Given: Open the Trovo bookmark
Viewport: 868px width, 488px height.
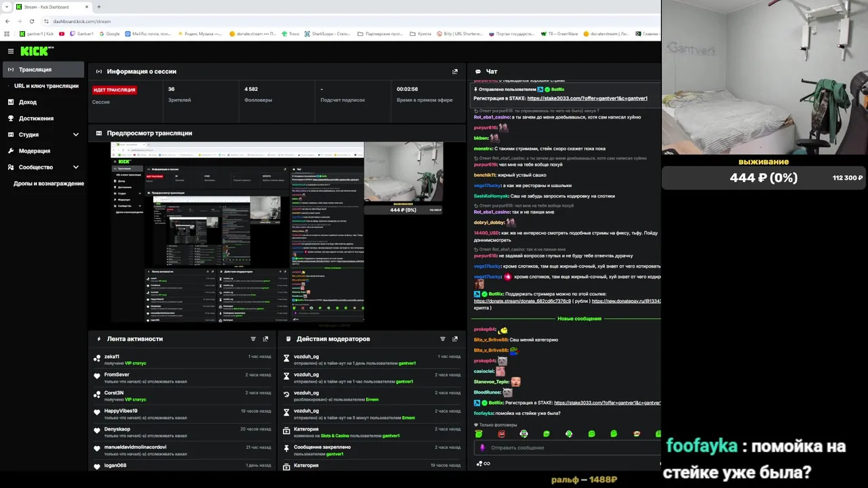Looking at the screenshot, I should coord(290,33).
